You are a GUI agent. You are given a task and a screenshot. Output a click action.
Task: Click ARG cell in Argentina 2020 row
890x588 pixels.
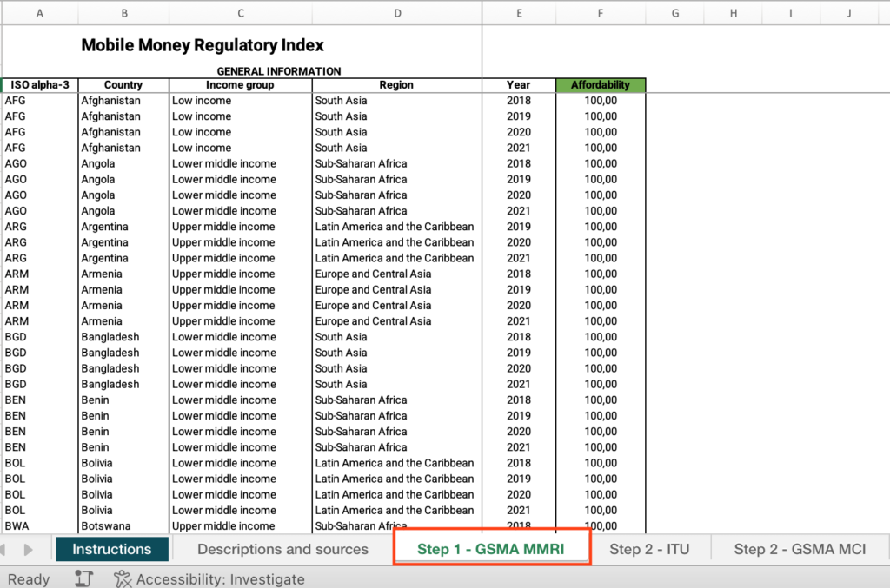pyautogui.click(x=40, y=242)
